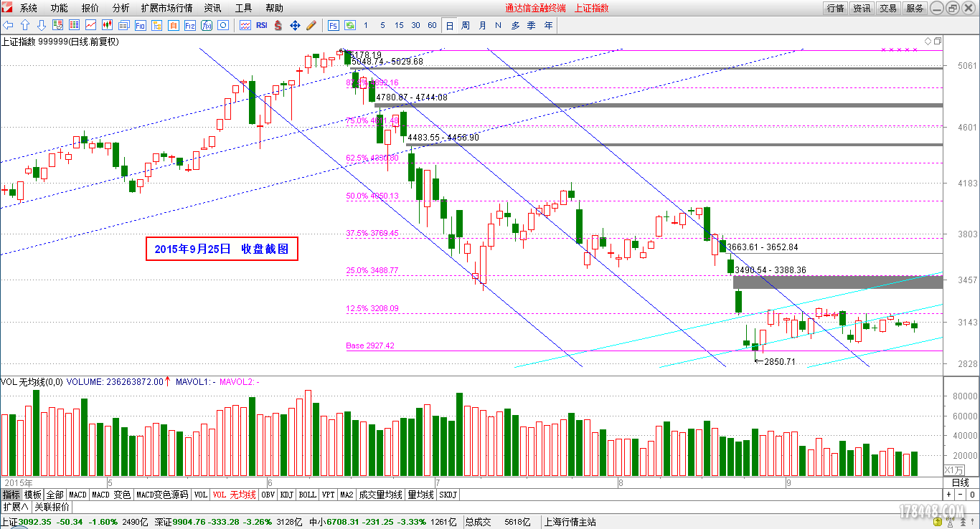
Task: Click the + zoom button at bottom right
Action: [x=948, y=495]
